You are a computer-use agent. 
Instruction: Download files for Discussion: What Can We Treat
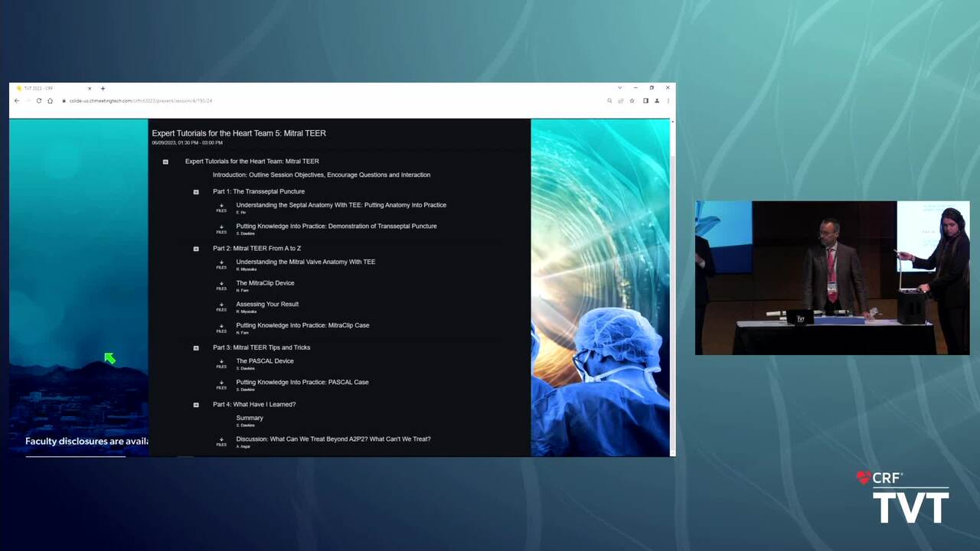221,442
